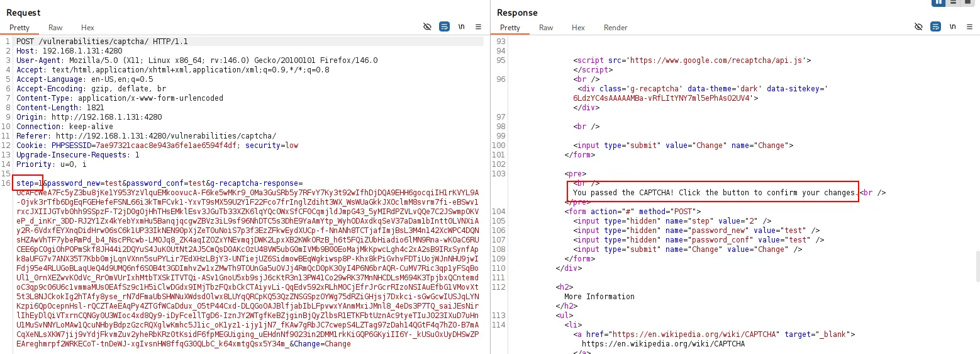Screen dimensions: 980x354
Task: Open the Hex tab in Request
Action: [87, 28]
